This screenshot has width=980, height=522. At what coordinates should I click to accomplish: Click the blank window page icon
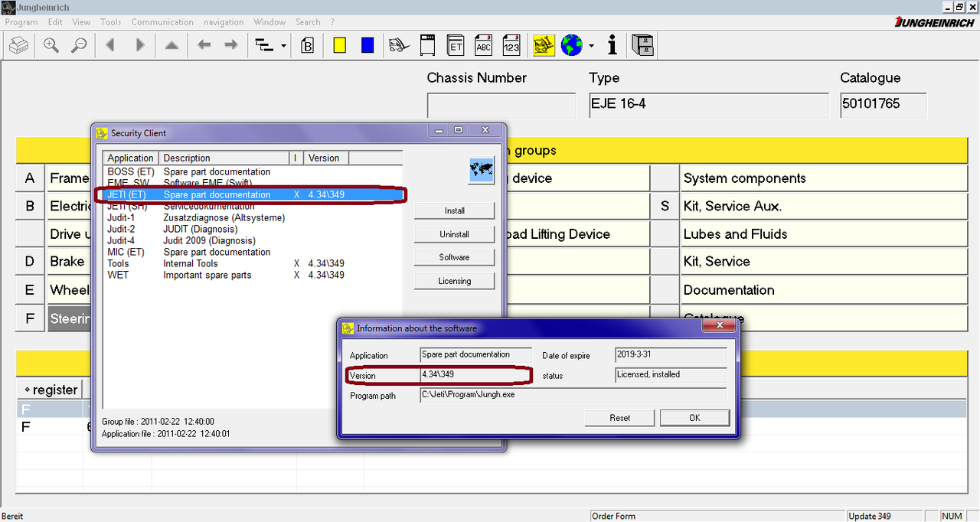(x=428, y=46)
